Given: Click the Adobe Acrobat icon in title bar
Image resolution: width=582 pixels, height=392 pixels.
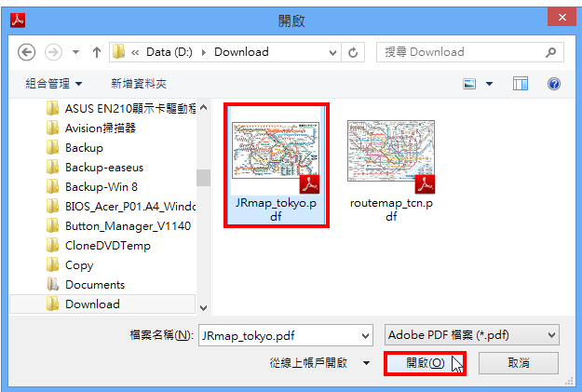Looking at the screenshot, I should [18, 20].
